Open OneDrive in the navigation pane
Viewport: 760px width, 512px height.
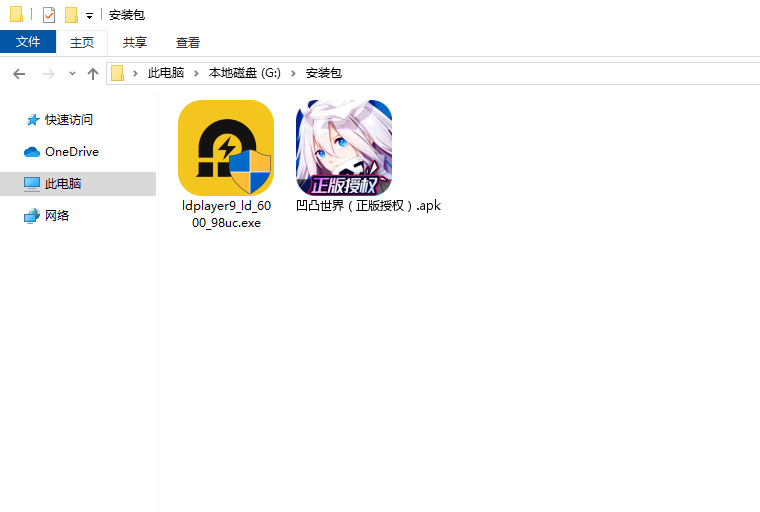point(72,152)
